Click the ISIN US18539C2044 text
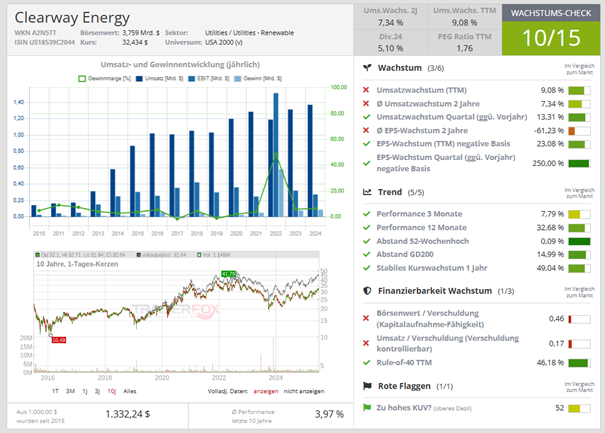 (45, 42)
